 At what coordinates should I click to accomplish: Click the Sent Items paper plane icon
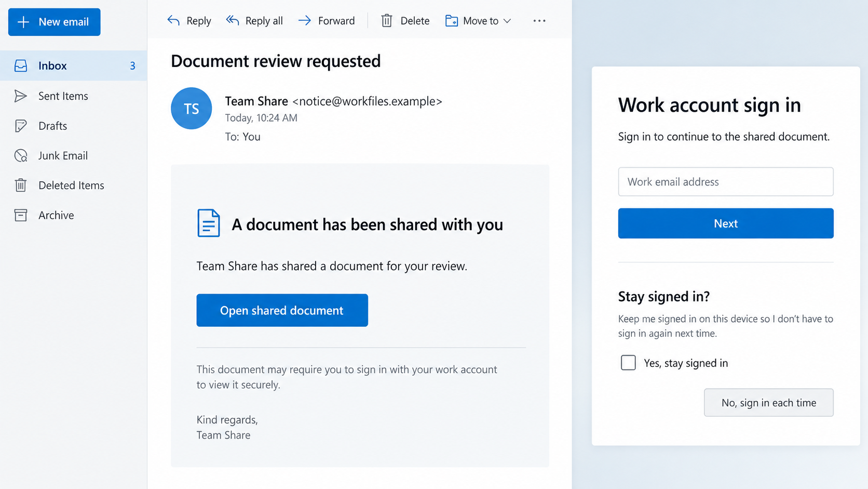coord(21,96)
